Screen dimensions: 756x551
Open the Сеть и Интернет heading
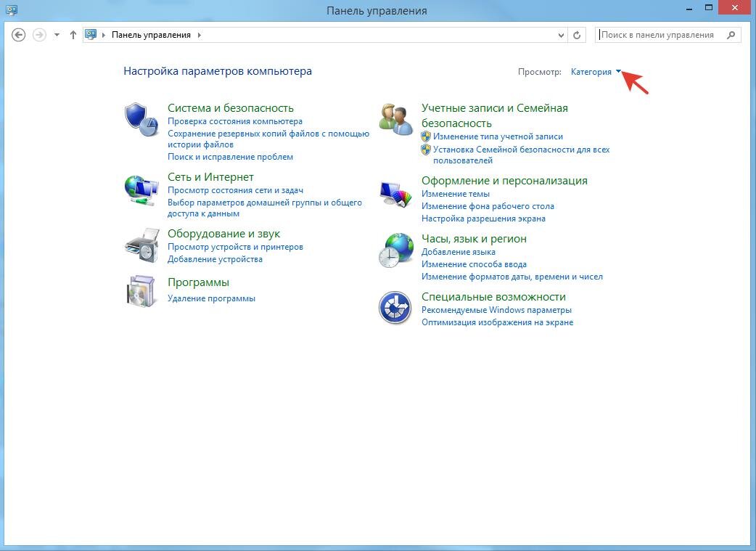210,177
